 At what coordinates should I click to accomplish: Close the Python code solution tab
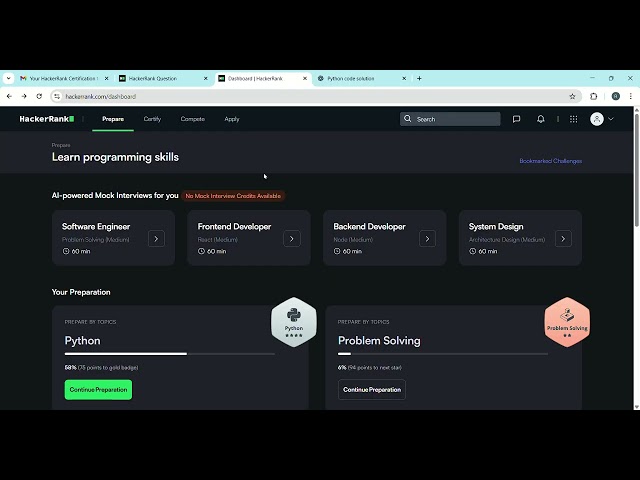pos(404,78)
